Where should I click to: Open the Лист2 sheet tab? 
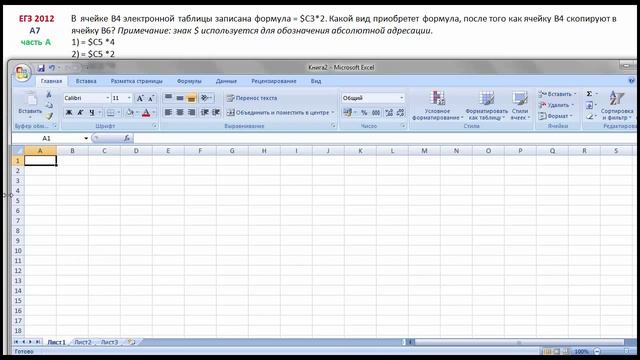83,342
